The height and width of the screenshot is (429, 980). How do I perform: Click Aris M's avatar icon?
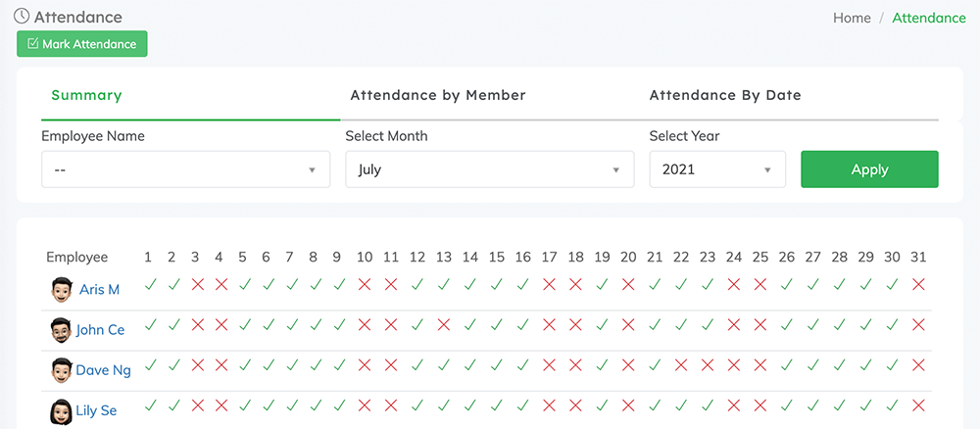point(62,290)
